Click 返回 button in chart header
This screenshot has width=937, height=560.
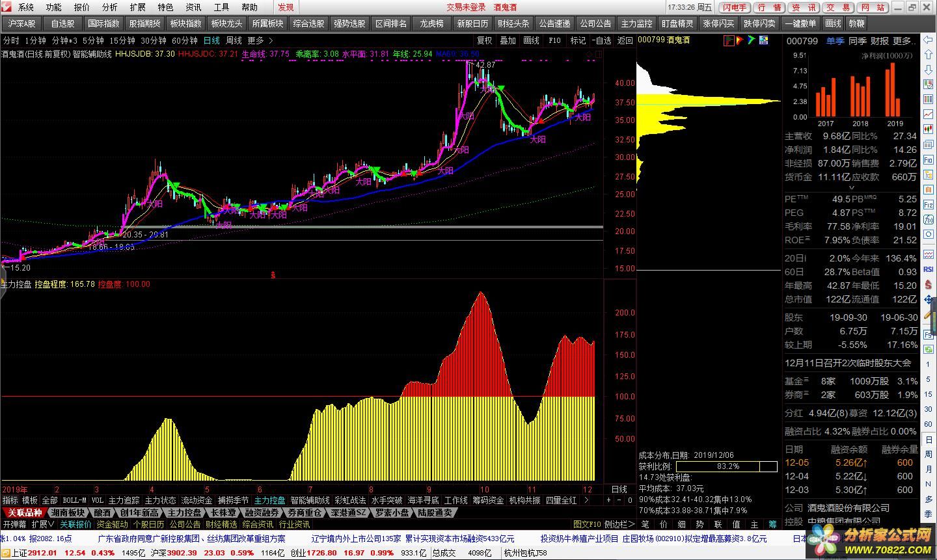pyautogui.click(x=625, y=40)
